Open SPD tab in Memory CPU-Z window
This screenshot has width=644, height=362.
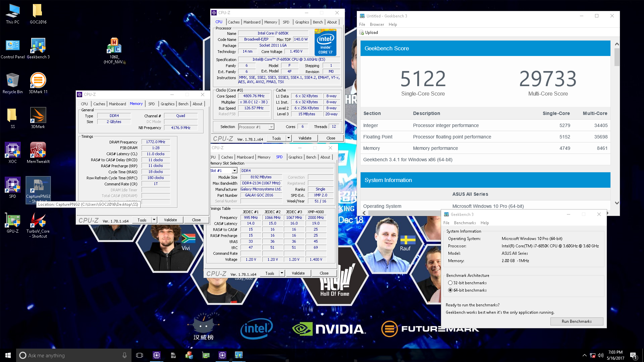tap(151, 104)
